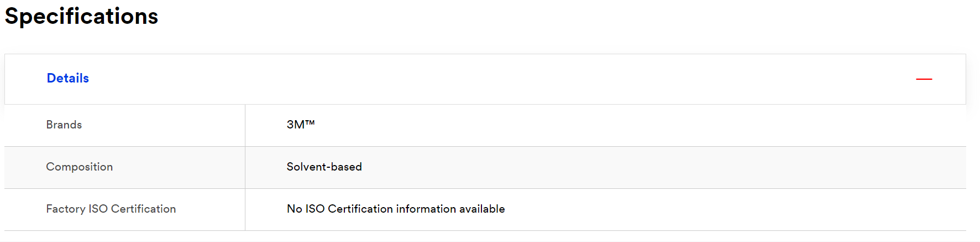The height and width of the screenshot is (242, 980).
Task: Select the No ISO Certification information text
Action: [x=396, y=209]
